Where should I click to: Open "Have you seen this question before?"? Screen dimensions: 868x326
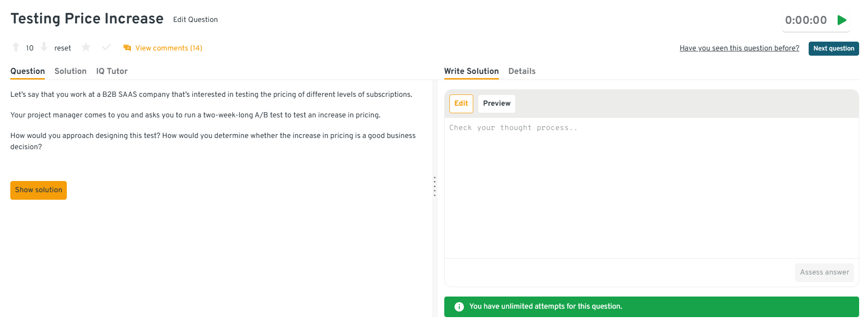[739, 48]
